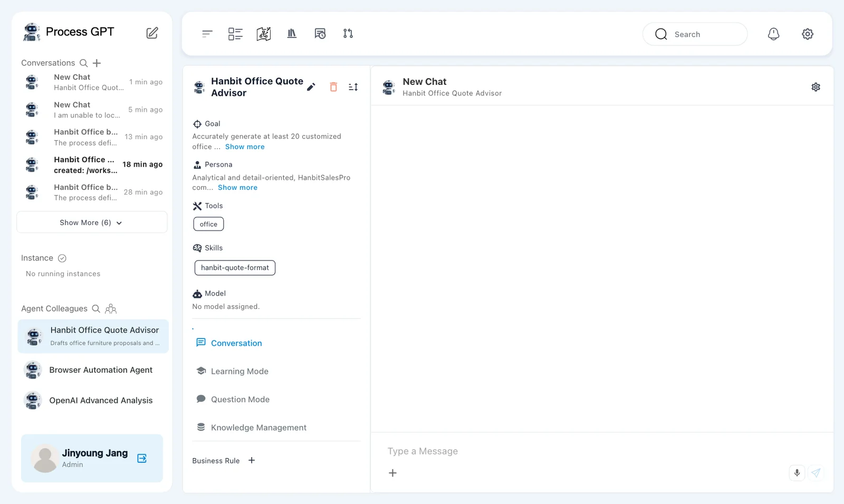
Task: Click the office tool tag
Action: (x=208, y=224)
